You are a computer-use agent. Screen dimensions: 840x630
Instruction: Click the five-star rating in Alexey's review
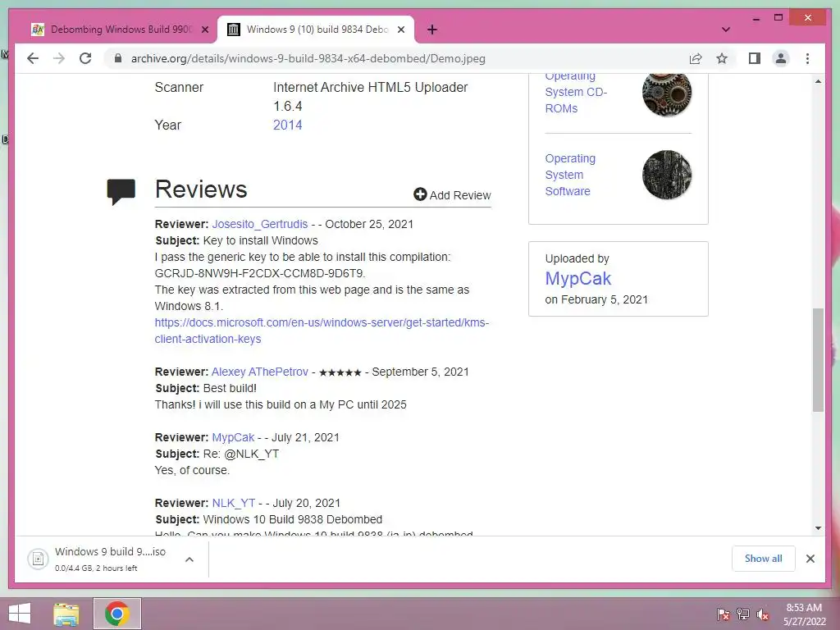point(340,372)
